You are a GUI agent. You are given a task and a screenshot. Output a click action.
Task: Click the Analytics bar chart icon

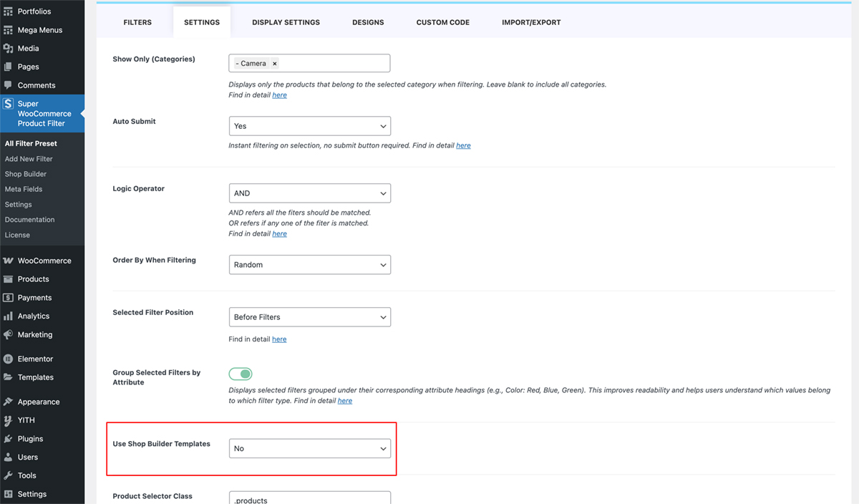[x=9, y=316]
